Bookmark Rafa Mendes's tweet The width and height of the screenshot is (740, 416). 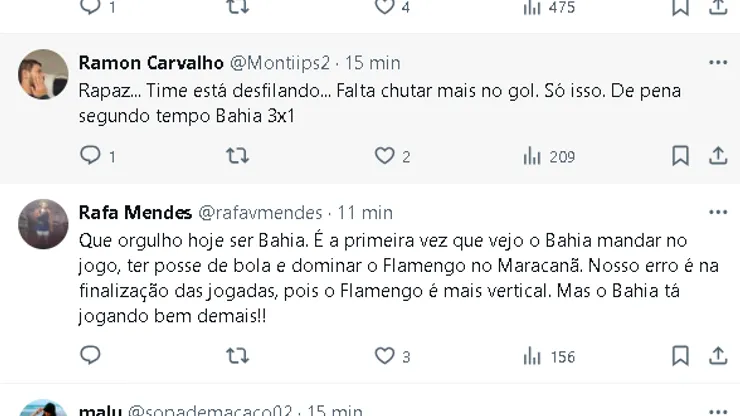[x=680, y=355]
